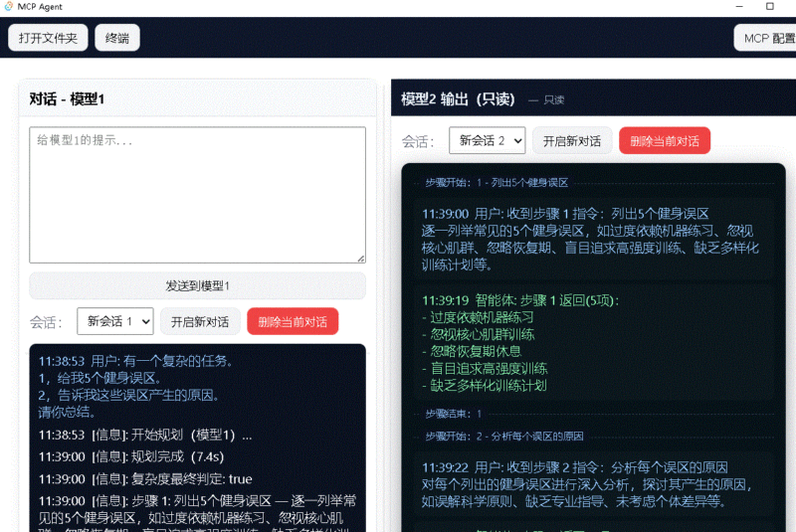
Task: Focus the 给模型1的提示 prompt textarea
Action: coord(197,195)
